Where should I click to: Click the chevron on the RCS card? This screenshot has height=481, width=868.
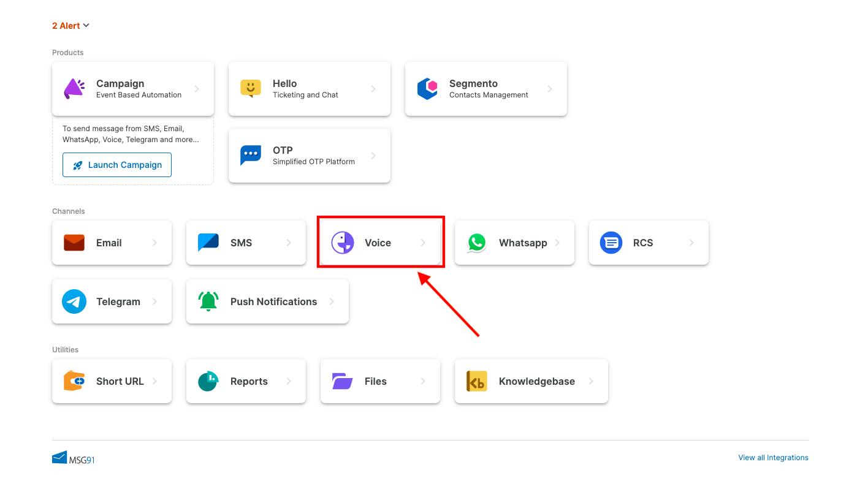tap(691, 243)
